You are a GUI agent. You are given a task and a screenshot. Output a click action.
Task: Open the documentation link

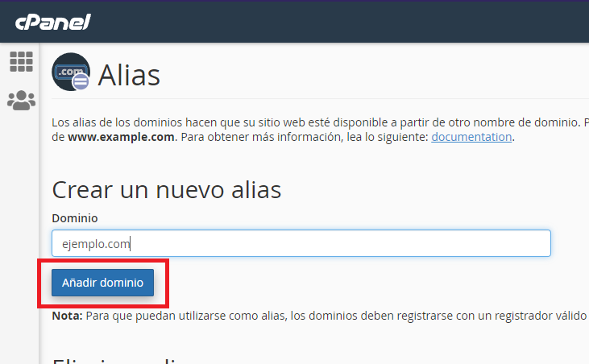coord(471,137)
